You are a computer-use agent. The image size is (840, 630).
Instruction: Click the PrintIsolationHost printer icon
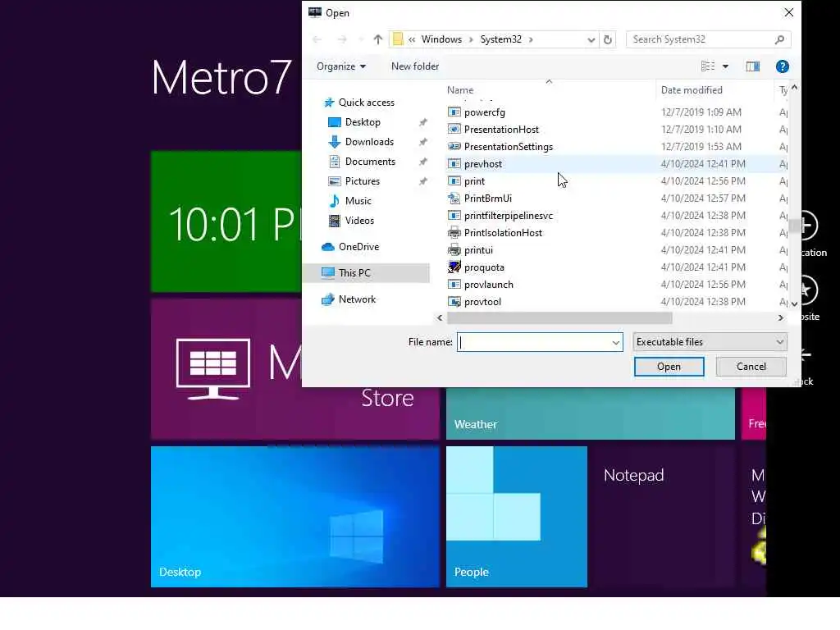454,232
